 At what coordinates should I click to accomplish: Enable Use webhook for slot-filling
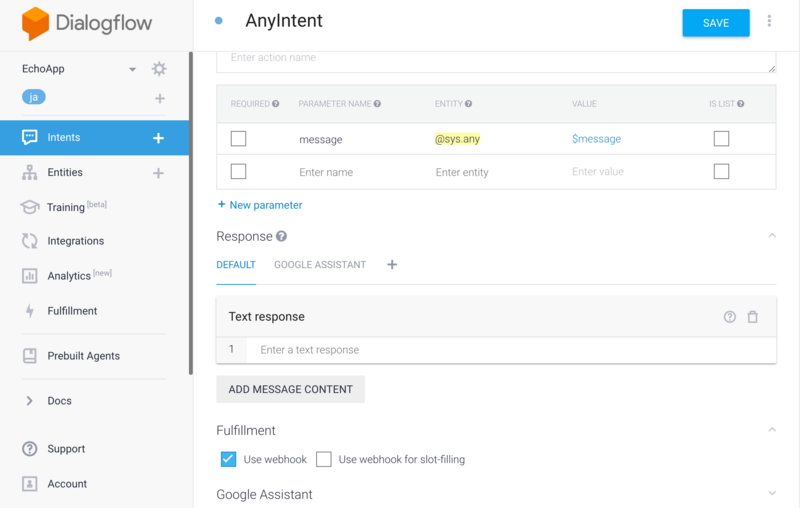click(324, 459)
